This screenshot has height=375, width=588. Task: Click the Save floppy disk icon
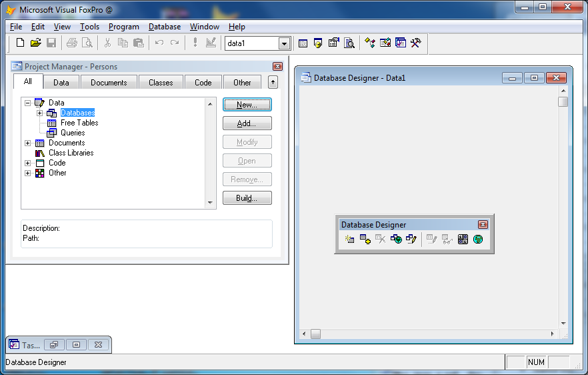[51, 43]
